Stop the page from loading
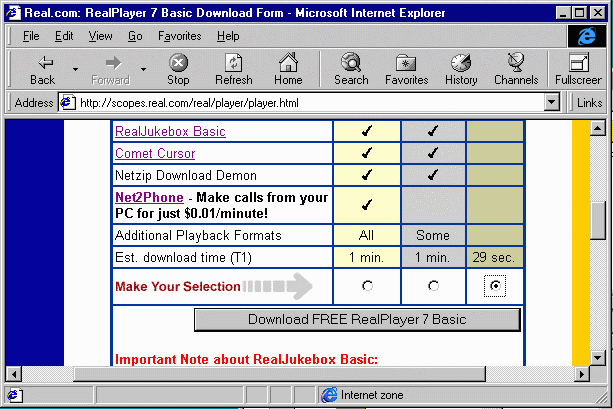This screenshot has width=613, height=409. (x=178, y=70)
